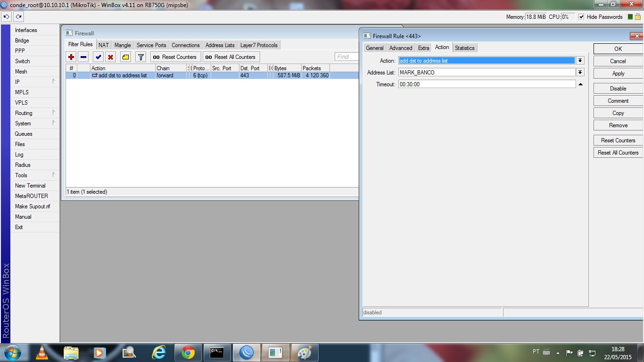Open the Address List dropdown arrow
644x362 pixels.
(x=580, y=73)
